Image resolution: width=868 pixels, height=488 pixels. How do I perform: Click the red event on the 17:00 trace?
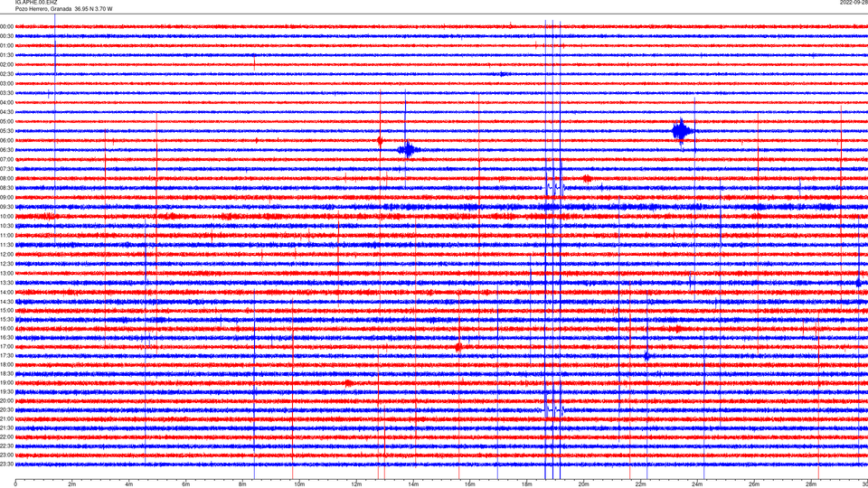(458, 347)
